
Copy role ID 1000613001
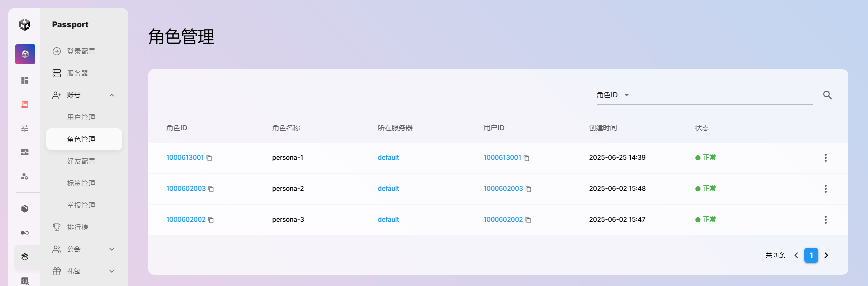click(x=209, y=158)
